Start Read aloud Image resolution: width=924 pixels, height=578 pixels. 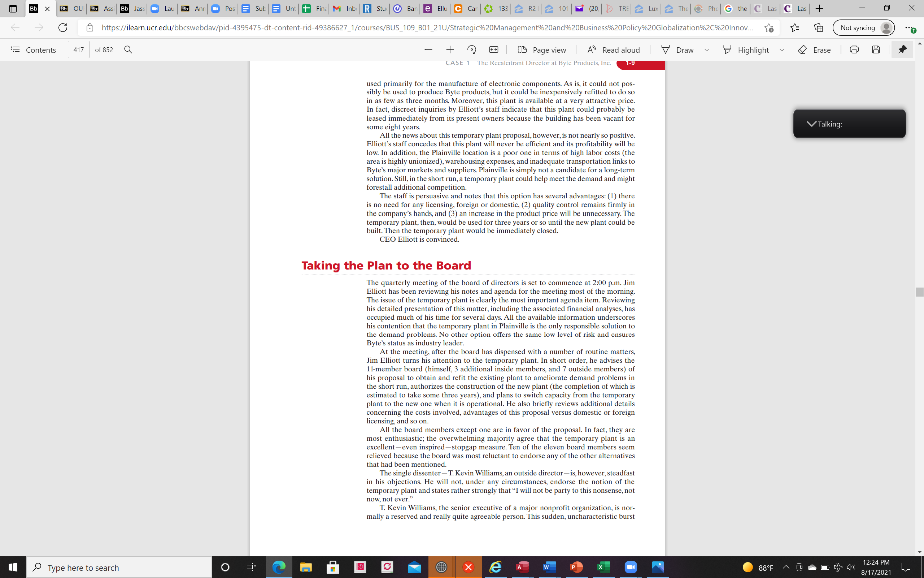(x=614, y=50)
